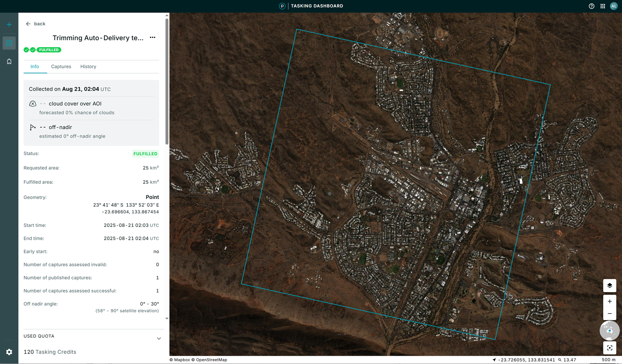Select the Info tab

point(35,67)
